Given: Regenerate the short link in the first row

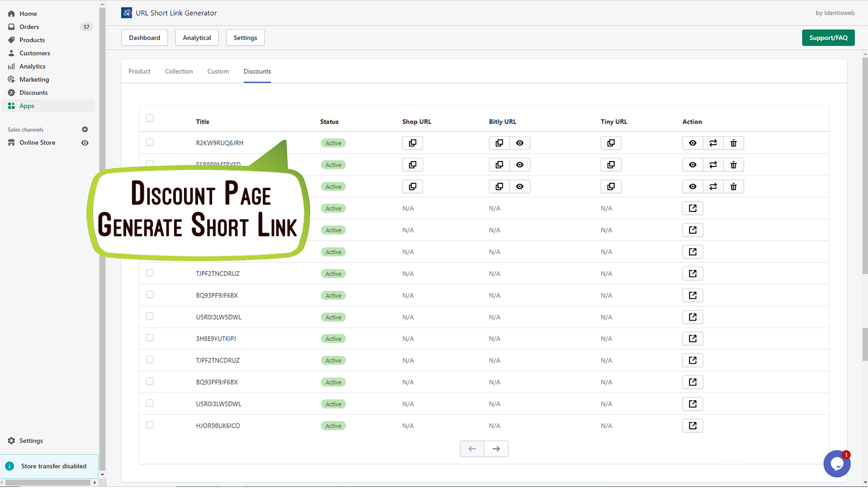Looking at the screenshot, I should click(713, 143).
